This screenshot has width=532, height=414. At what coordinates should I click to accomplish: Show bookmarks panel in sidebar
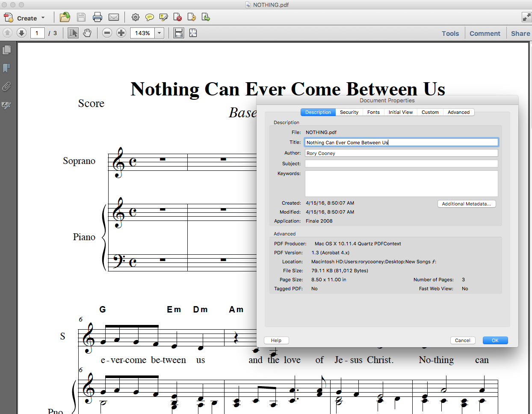coord(6,68)
